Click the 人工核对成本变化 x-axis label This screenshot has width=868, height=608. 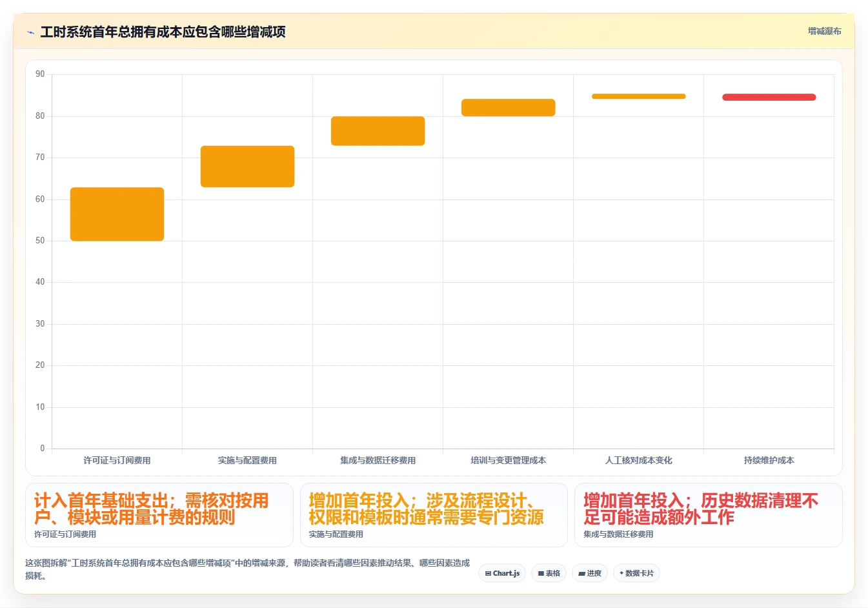638,460
